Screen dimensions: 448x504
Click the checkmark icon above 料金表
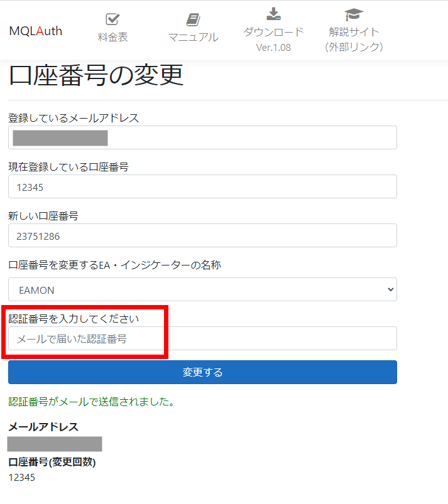click(x=112, y=19)
